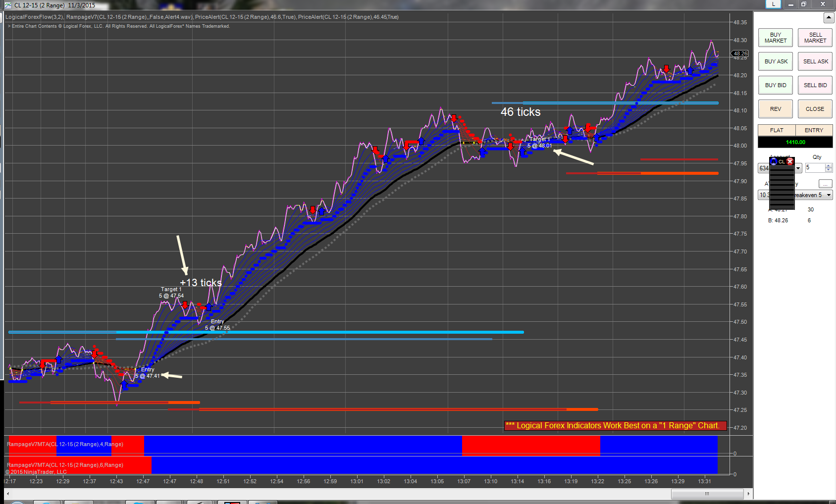The width and height of the screenshot is (836, 504).
Task: Click the RampageV7MTA 6,Range panel label
Action: pos(65,465)
